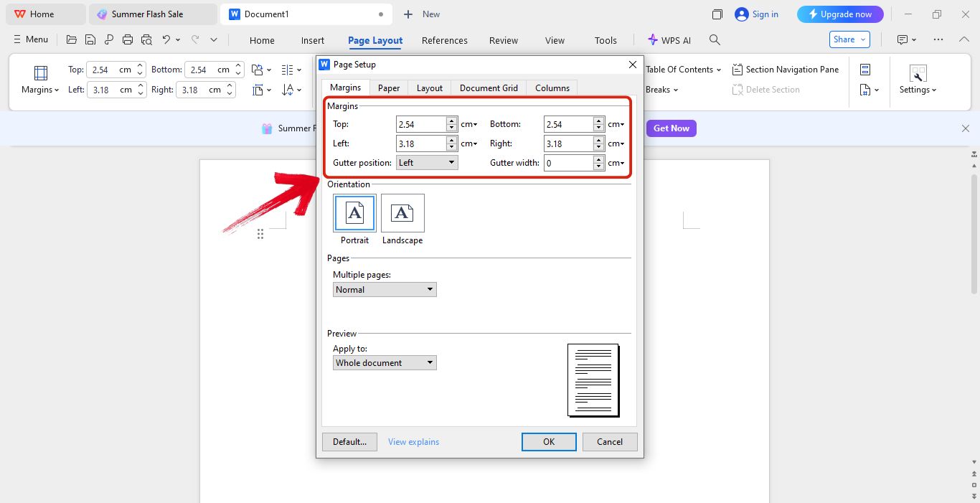Open the Bottom margin cm unit dropdown in dialog
Image resolution: width=980 pixels, height=503 pixels.
coord(616,124)
